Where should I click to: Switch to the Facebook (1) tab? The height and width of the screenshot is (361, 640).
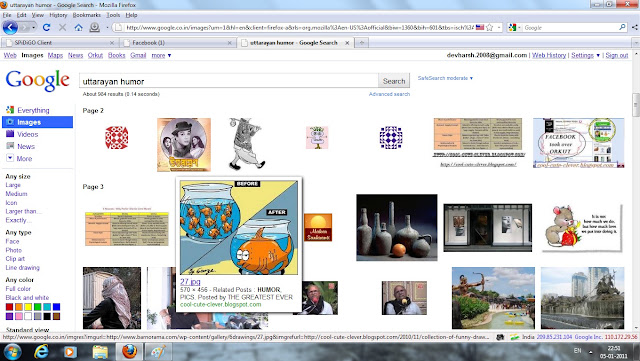[x=178, y=42]
